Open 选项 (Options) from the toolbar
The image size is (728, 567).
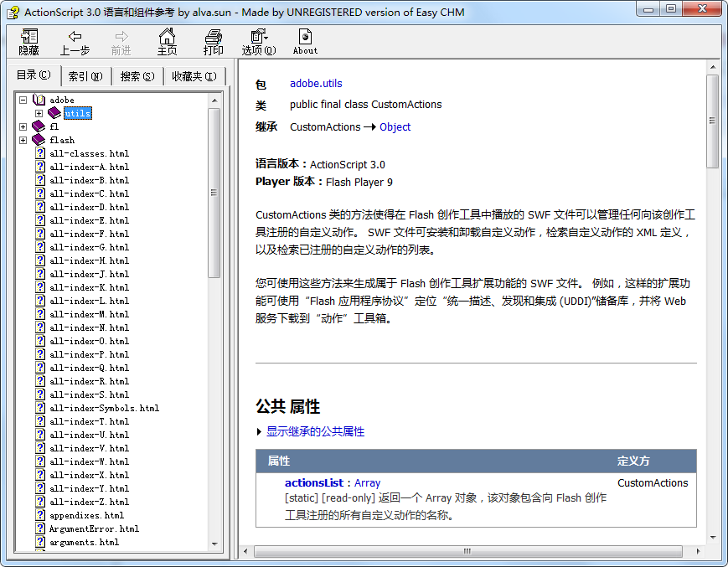[x=258, y=40]
